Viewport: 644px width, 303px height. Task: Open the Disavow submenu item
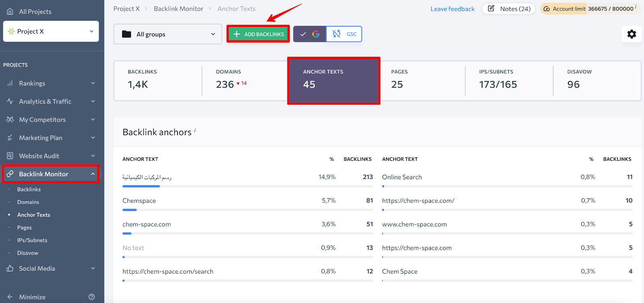(x=28, y=253)
